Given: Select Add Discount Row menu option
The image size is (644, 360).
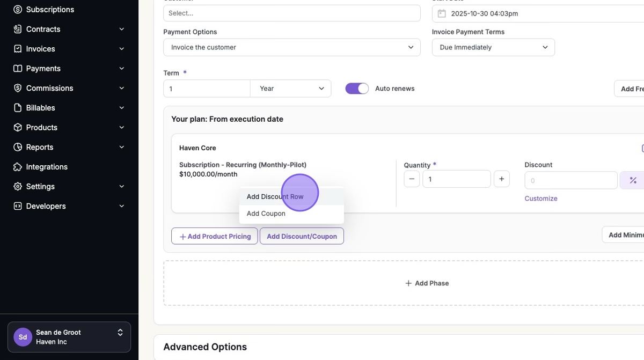Looking at the screenshot, I should coord(275,196).
